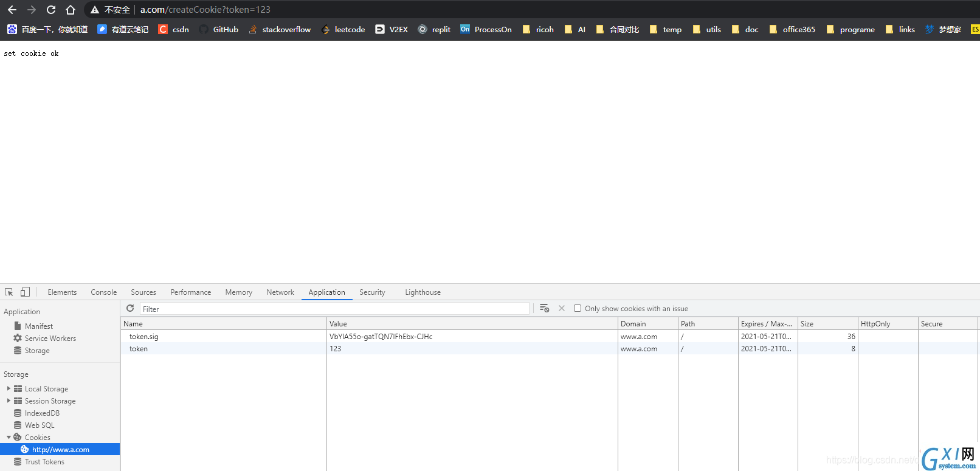
Task: Click the VbYlA55o-gatTQN7lFhEbx-CJHc value cell
Action: click(x=472, y=337)
